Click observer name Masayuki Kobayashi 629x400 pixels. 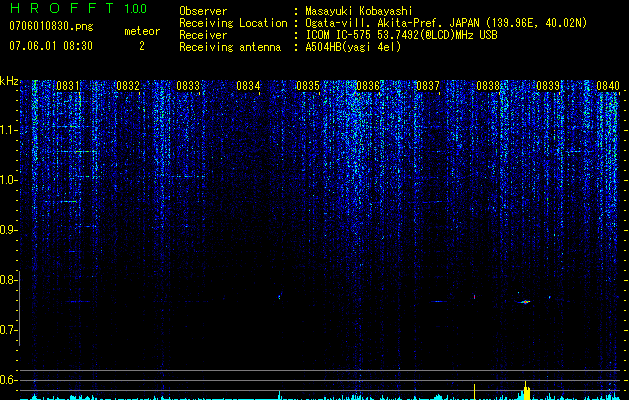(359, 11)
